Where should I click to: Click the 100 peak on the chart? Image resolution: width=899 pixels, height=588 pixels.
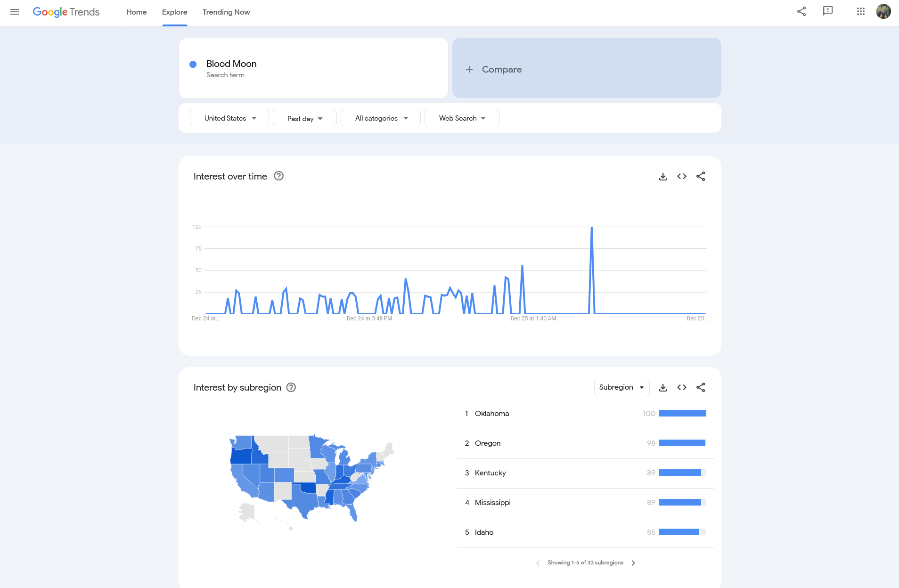pos(592,228)
